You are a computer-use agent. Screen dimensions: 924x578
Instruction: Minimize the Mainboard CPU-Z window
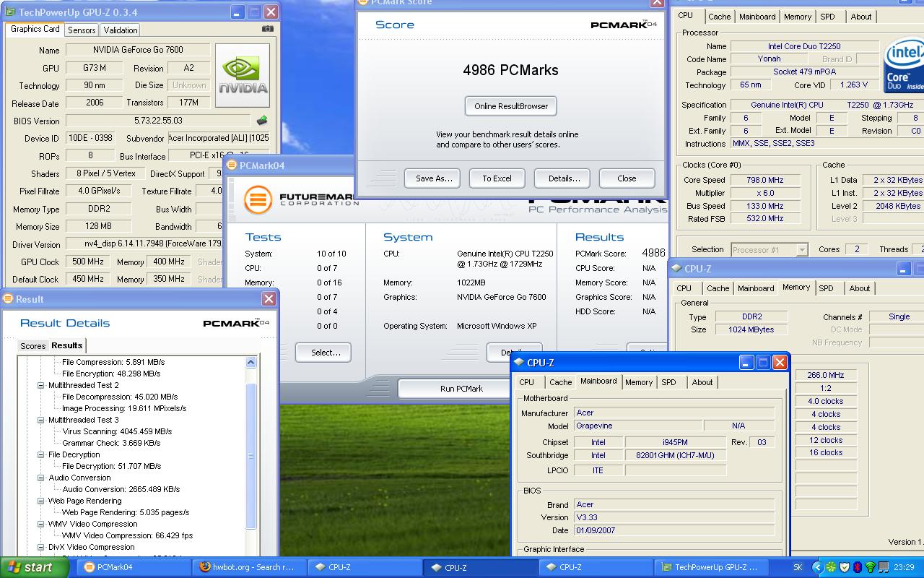[x=746, y=363]
